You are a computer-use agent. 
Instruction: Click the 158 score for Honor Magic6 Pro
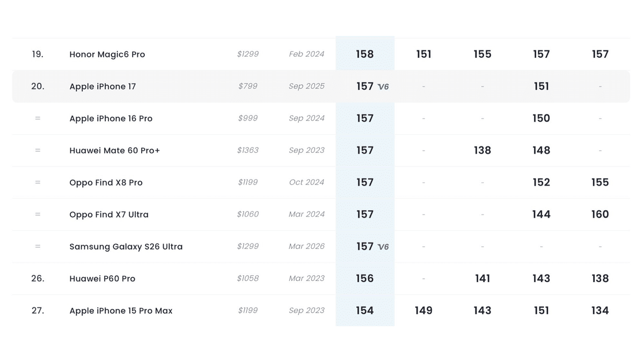point(365,54)
